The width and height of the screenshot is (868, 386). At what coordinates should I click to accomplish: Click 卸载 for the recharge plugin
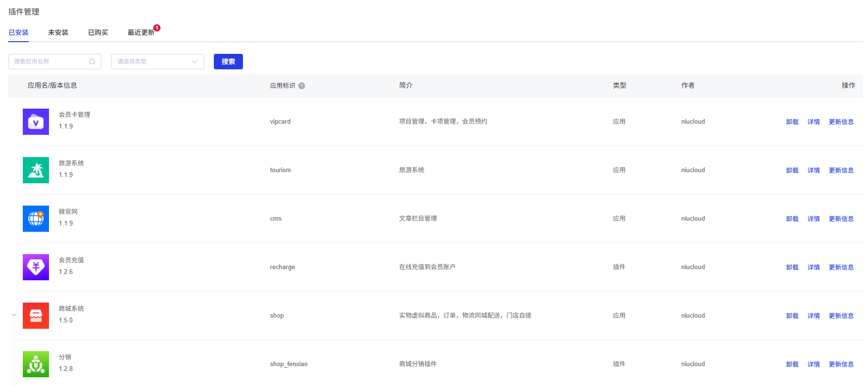click(x=792, y=267)
